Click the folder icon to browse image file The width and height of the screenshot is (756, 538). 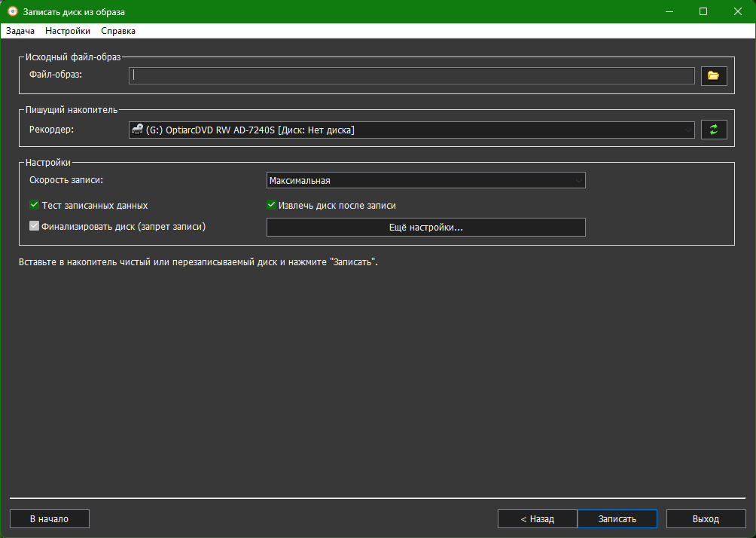pos(713,75)
